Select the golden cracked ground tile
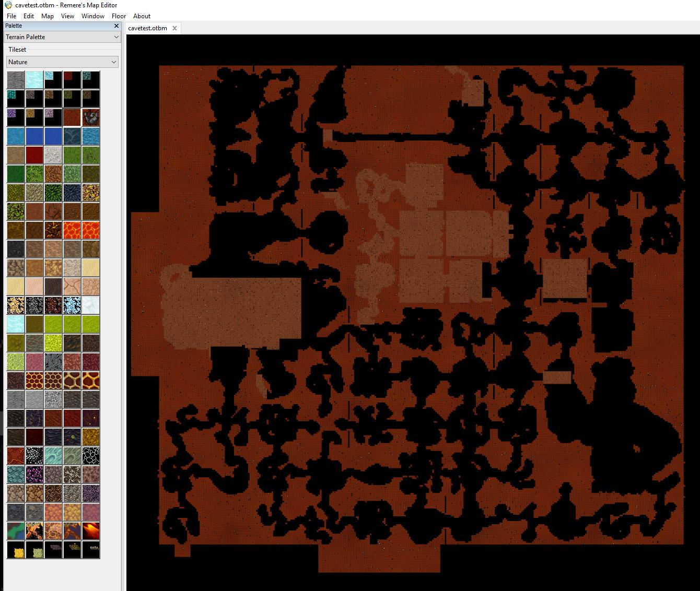700x591 pixels. (91, 437)
